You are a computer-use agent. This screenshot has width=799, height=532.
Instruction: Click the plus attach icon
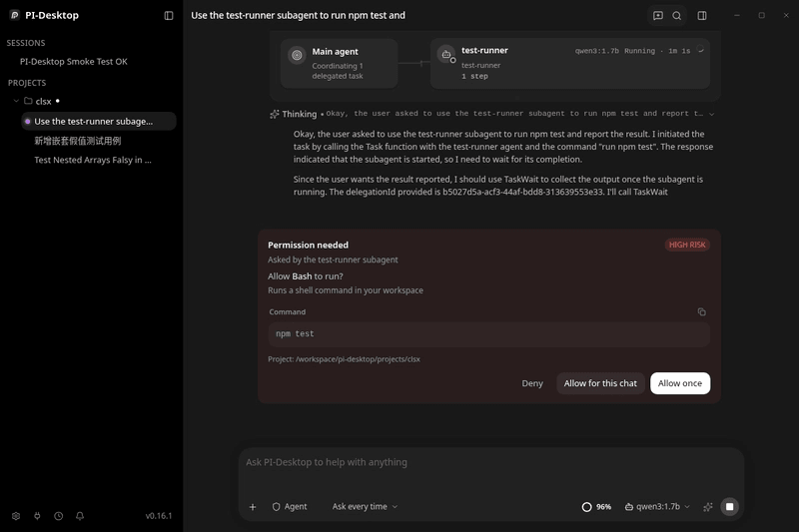(x=253, y=506)
